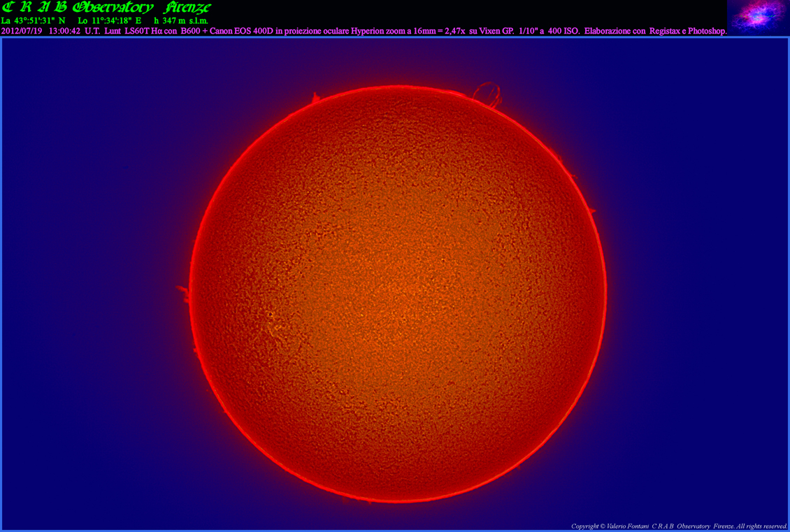Click the C.R.A.B. Observatory Firenze title

tap(106, 8)
